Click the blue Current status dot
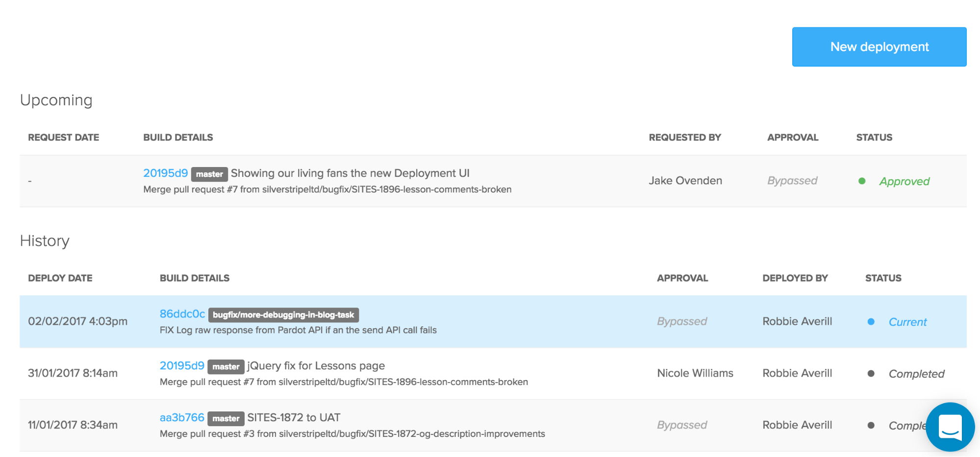 pyautogui.click(x=871, y=322)
